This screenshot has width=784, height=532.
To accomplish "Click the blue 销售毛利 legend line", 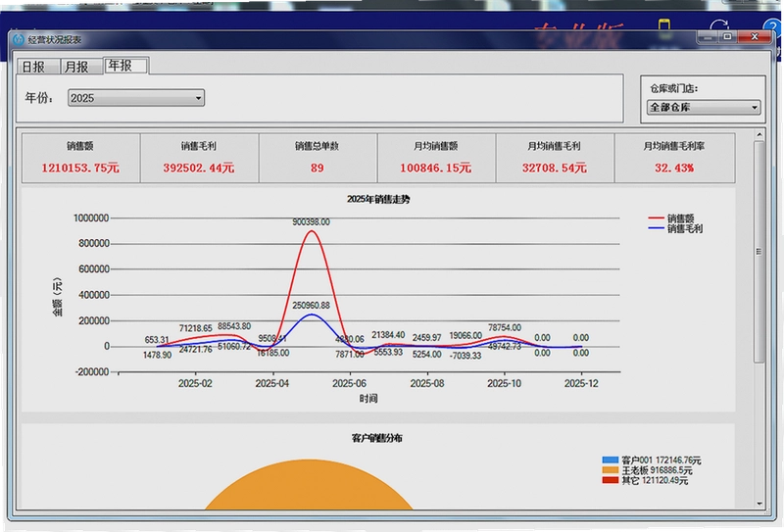I will point(656,228).
